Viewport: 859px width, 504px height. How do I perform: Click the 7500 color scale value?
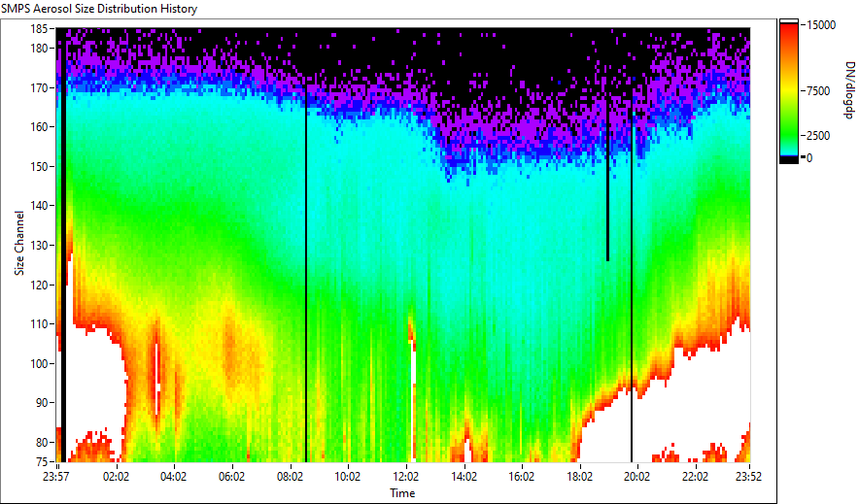pyautogui.click(x=818, y=91)
